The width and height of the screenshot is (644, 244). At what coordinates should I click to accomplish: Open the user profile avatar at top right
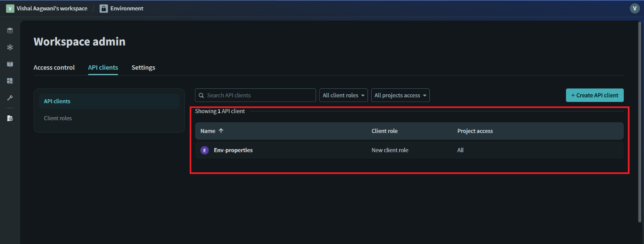634,9
